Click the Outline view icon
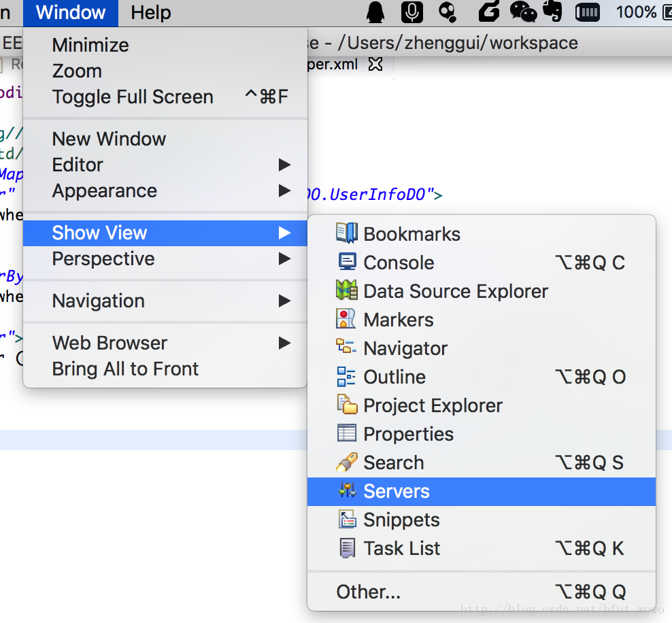Image resolution: width=672 pixels, height=623 pixels. pos(346,376)
